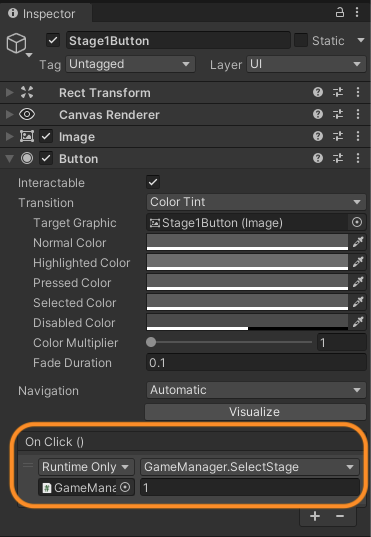
Task: Open Rect Transform help reference
Action: pos(318,92)
